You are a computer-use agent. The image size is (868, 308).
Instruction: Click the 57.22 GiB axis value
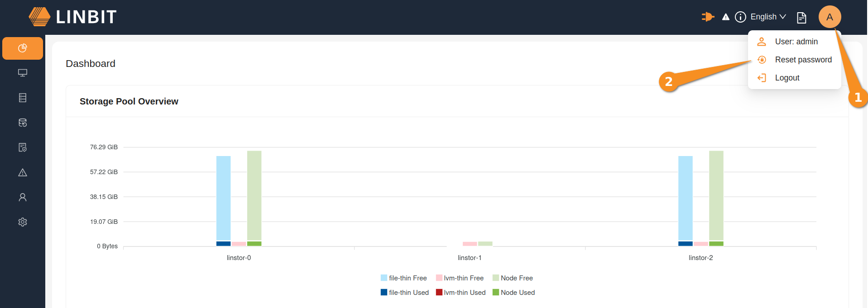point(104,172)
